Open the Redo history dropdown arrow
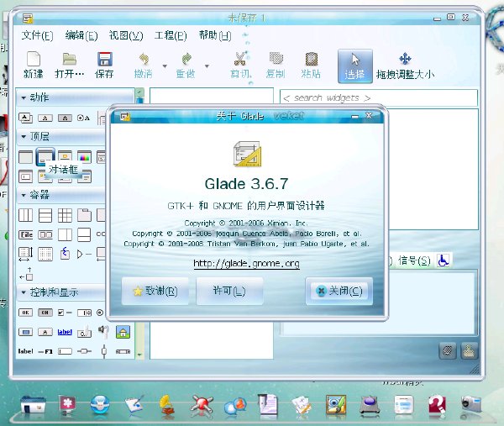Viewport: 504px width, 426px height. click(x=207, y=66)
